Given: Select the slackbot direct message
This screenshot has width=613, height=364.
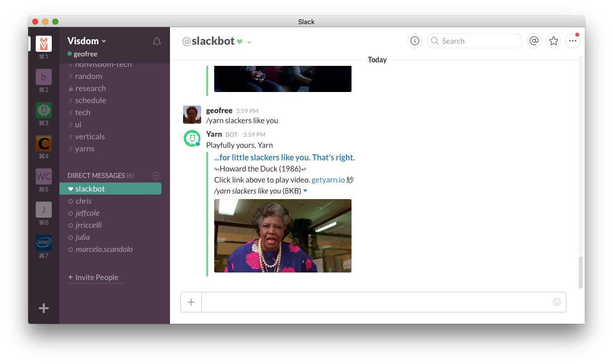Looking at the screenshot, I should (110, 189).
